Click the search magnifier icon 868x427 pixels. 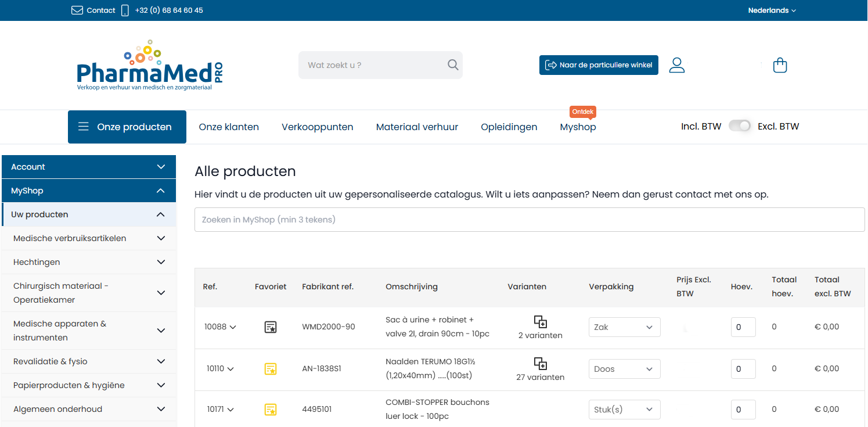[453, 65]
